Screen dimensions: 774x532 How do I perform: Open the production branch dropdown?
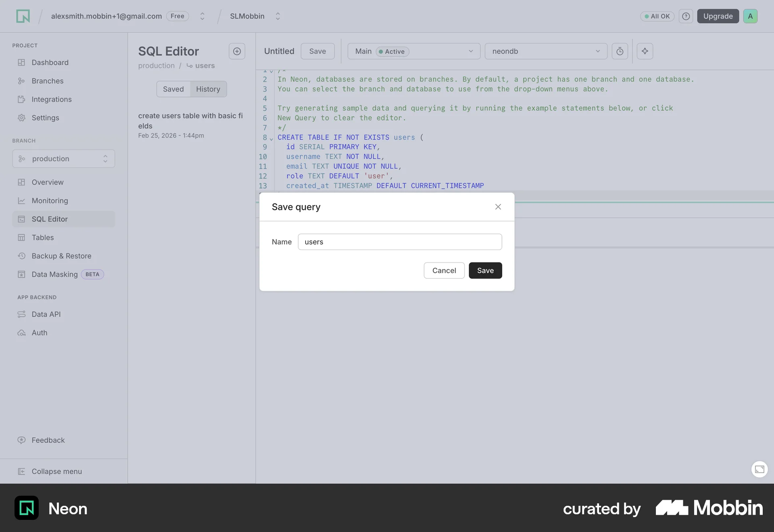tap(64, 159)
